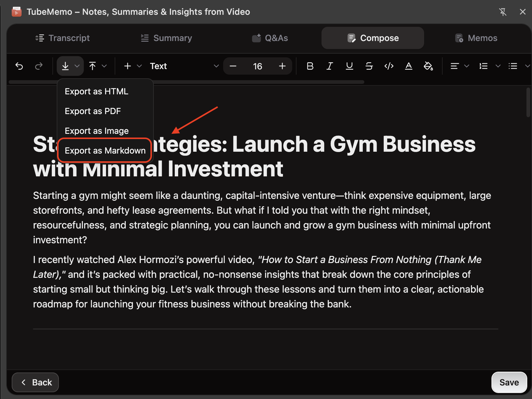The height and width of the screenshot is (399, 532).
Task: Expand the import options chevron
Action: point(104,66)
